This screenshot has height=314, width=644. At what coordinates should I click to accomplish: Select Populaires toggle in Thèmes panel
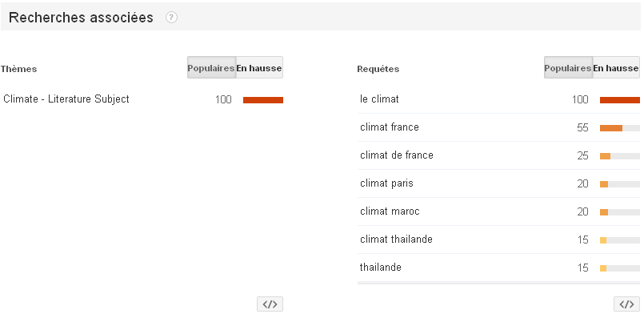click(x=211, y=67)
